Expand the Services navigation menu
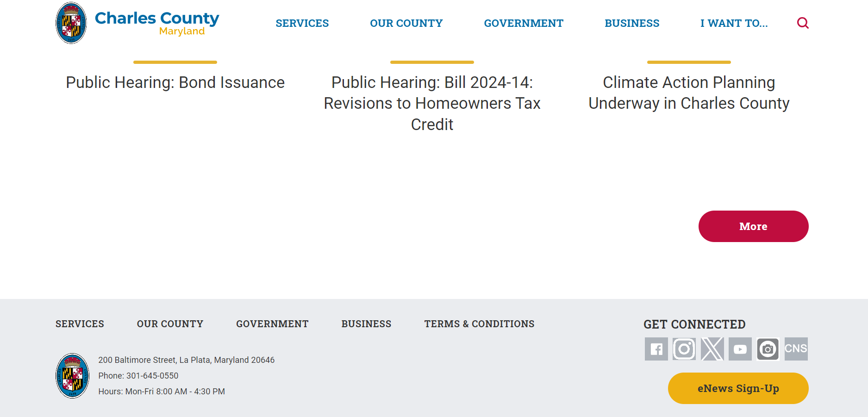Image resolution: width=868 pixels, height=417 pixels. (302, 23)
